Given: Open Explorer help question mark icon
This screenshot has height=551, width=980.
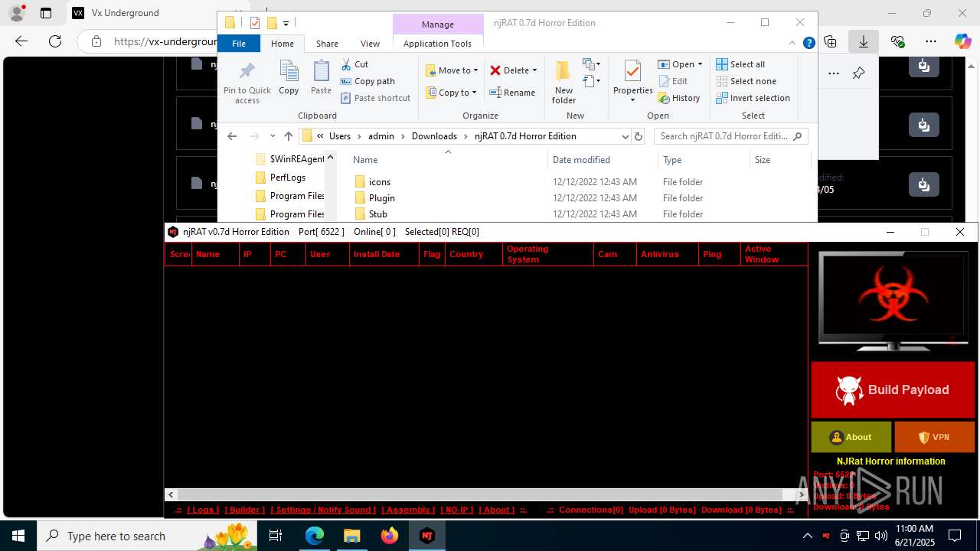Looking at the screenshot, I should [x=808, y=44].
